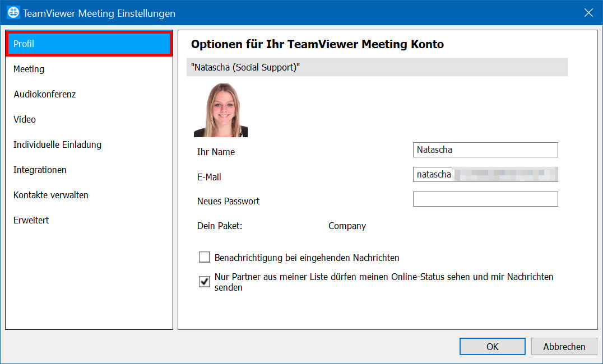
Task: Click the Company package value
Action: click(x=347, y=226)
